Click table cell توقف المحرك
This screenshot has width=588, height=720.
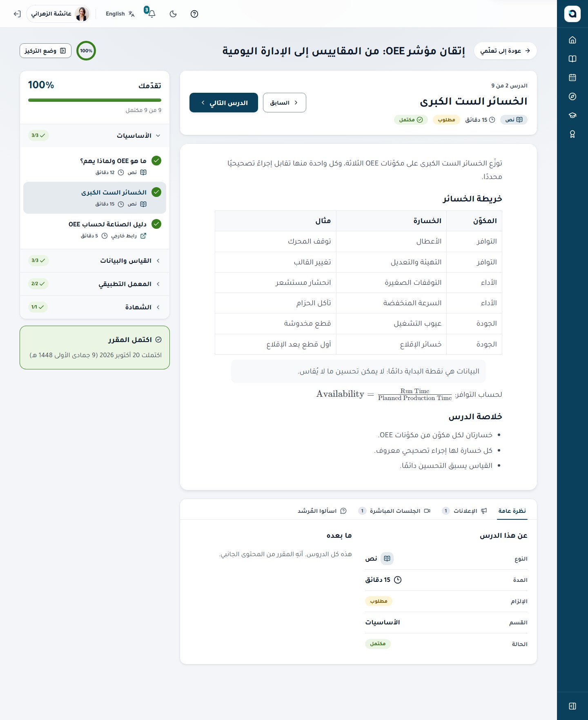pyautogui.click(x=276, y=241)
